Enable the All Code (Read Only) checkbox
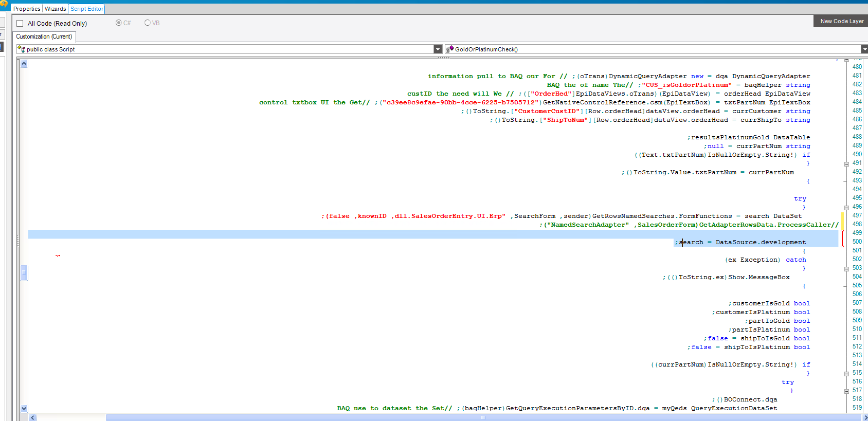Screen dimensions: 868x421 point(20,24)
